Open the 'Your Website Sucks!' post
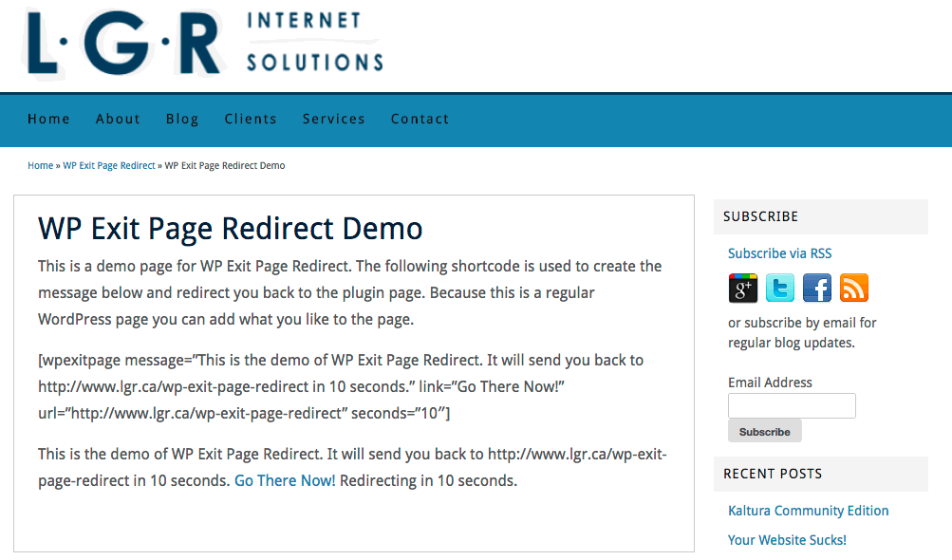 click(x=787, y=540)
